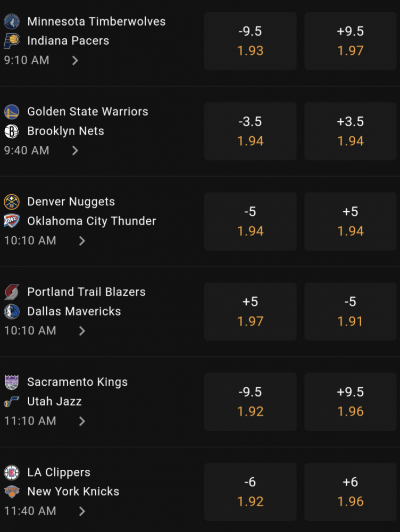Select Pacers +9.5 spread at 1.97

pyautogui.click(x=351, y=41)
